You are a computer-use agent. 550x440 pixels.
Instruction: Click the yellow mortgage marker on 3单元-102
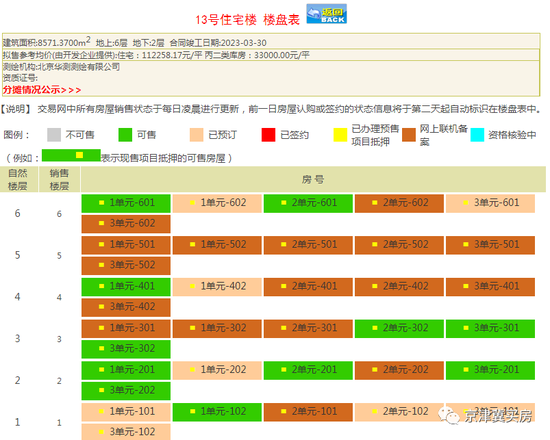click(x=101, y=432)
